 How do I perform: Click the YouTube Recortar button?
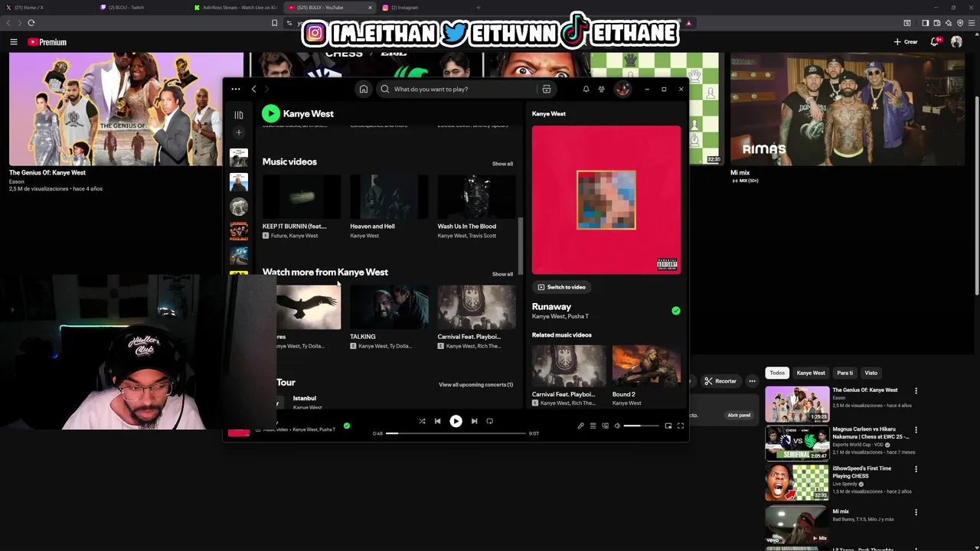coord(720,381)
